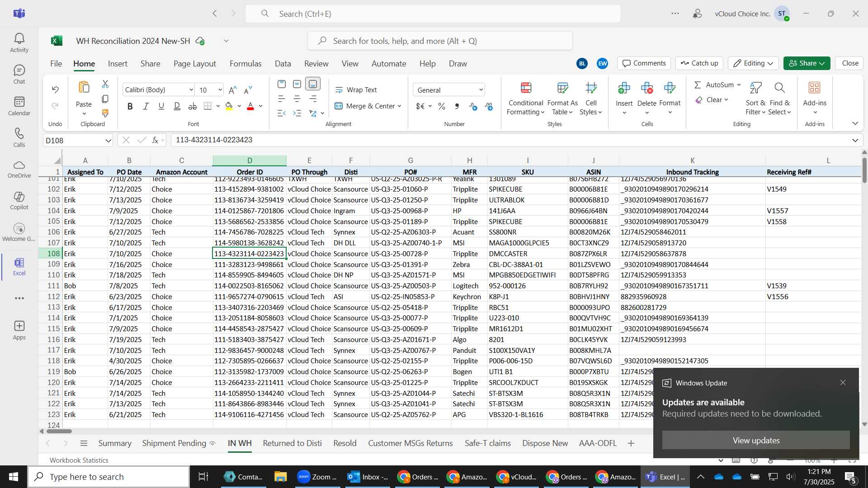Image resolution: width=868 pixels, height=488 pixels.
Task: Open OneDrive in Teams sidebar
Action: pyautogui.click(x=19, y=169)
